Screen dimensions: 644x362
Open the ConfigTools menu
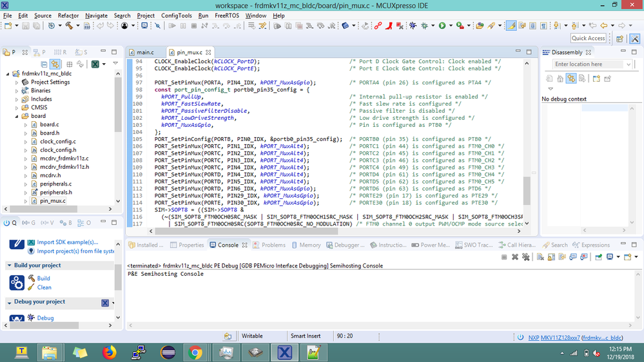coord(176,15)
